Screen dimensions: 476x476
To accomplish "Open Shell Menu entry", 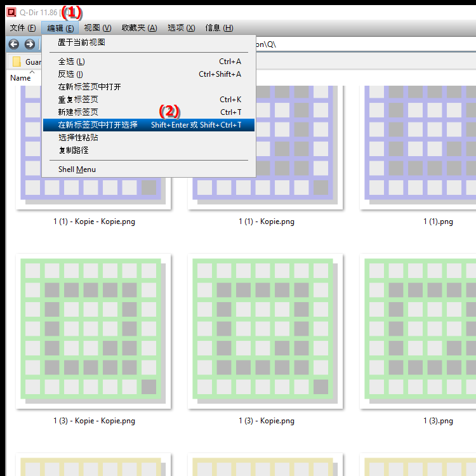I will click(77, 169).
